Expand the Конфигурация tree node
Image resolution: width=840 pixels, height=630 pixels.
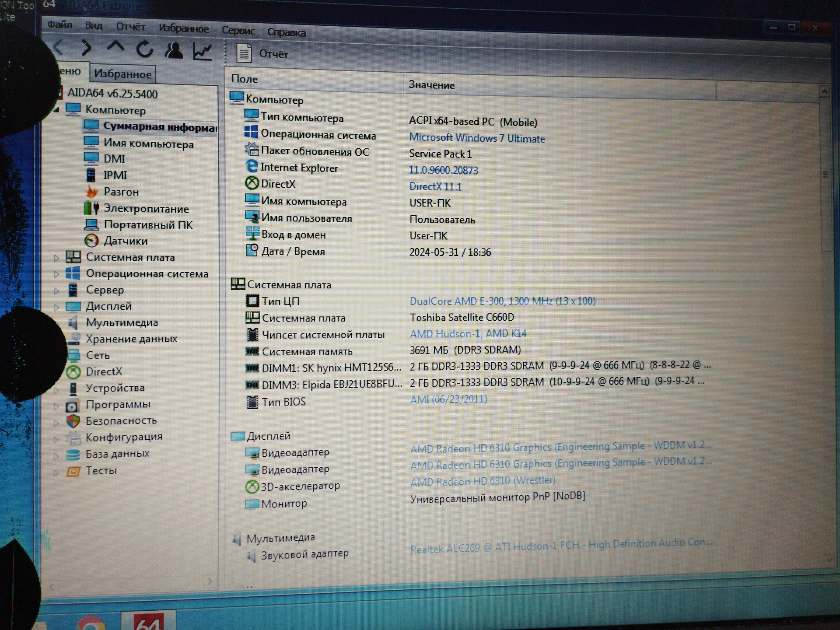[56, 439]
